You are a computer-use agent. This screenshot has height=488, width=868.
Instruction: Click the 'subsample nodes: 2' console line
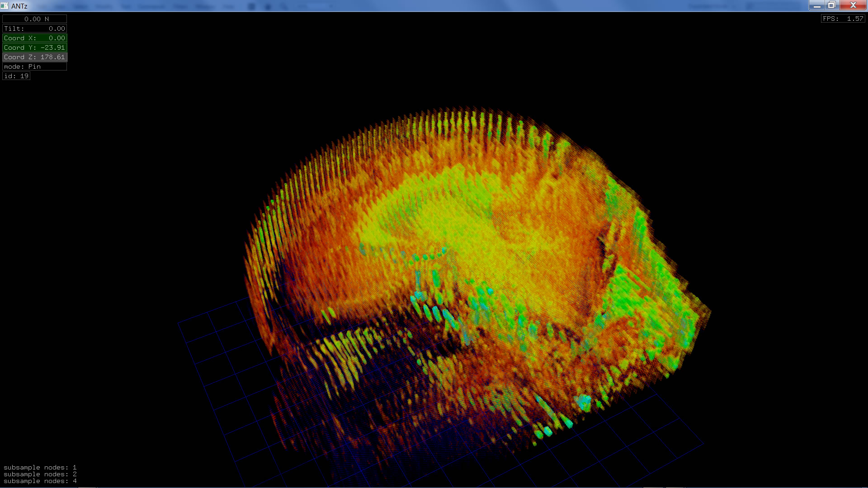[40, 474]
